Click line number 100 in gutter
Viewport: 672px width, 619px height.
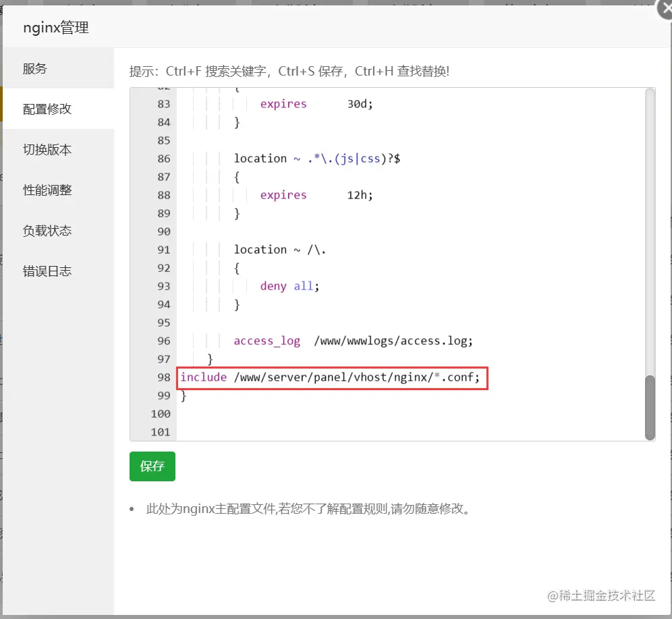161,414
